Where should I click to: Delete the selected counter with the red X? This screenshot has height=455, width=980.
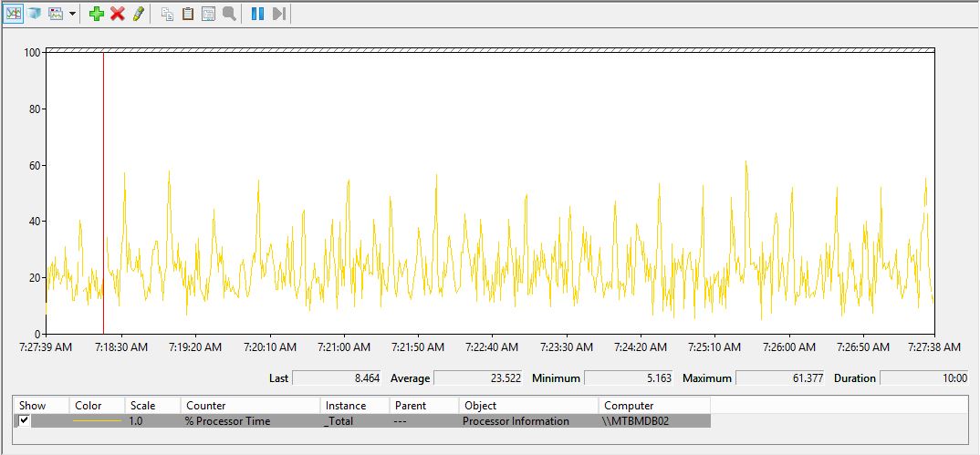point(118,13)
